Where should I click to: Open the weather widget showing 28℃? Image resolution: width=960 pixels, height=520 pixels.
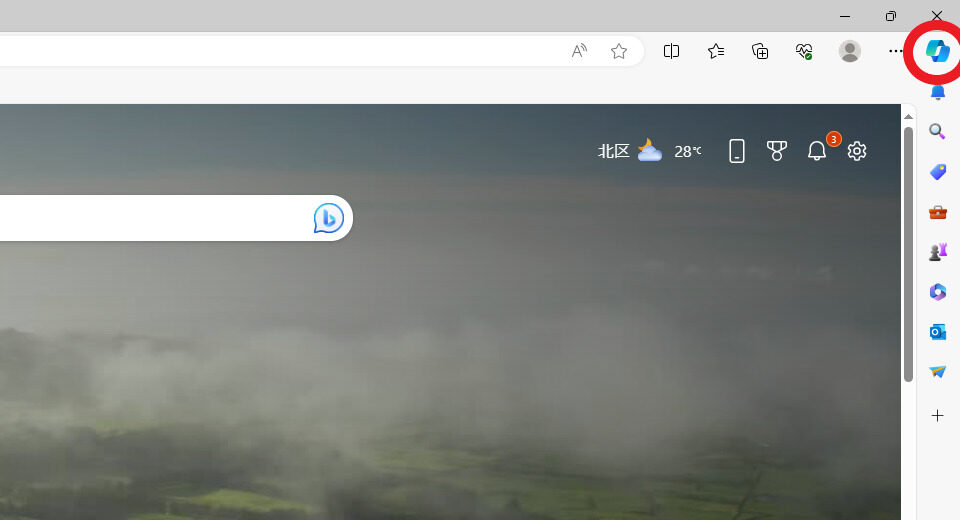tap(650, 151)
